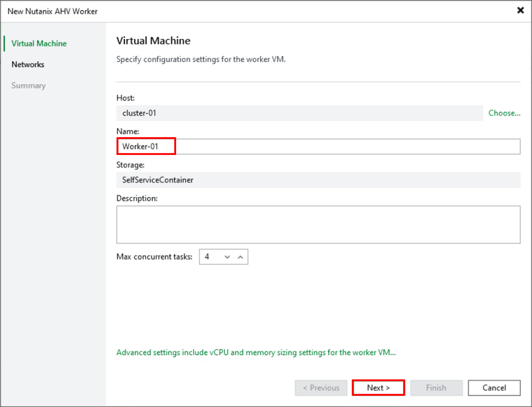Click the Choose... link for Host
Viewport: 532px width, 407px height.
point(504,113)
